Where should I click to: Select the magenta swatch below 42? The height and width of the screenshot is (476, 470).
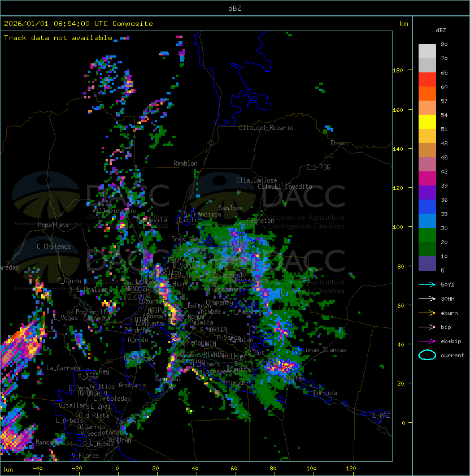[x=427, y=179]
